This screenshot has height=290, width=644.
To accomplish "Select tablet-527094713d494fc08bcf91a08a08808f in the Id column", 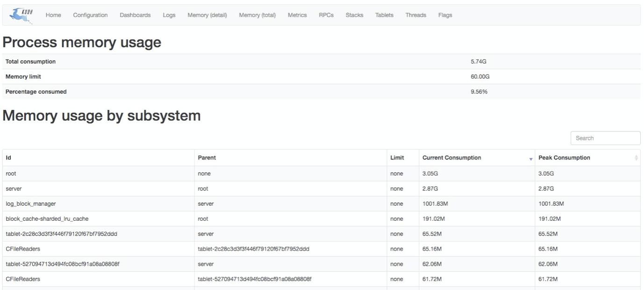I will tap(99, 264).
